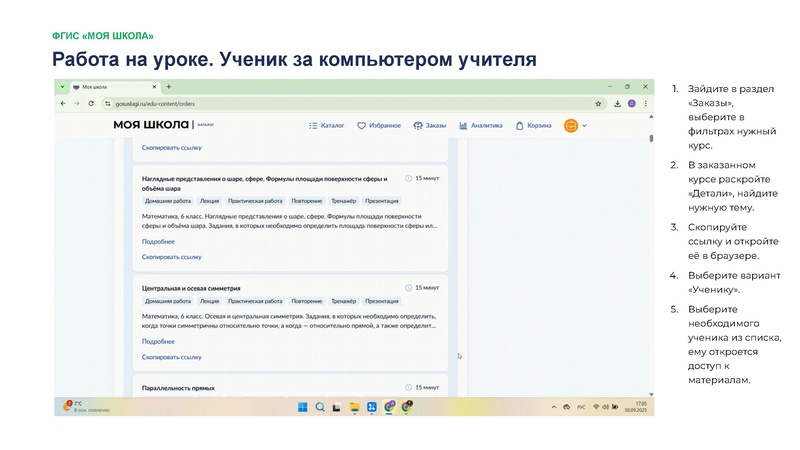Reload the page with the refresh icon
800x450 pixels.
(x=91, y=104)
